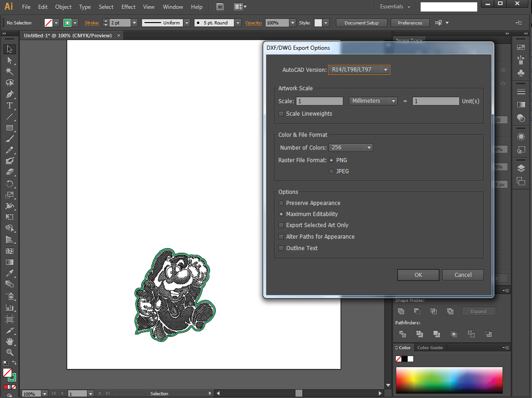The height and width of the screenshot is (398, 532).
Task: Select the Type tool
Action: pyautogui.click(x=10, y=105)
